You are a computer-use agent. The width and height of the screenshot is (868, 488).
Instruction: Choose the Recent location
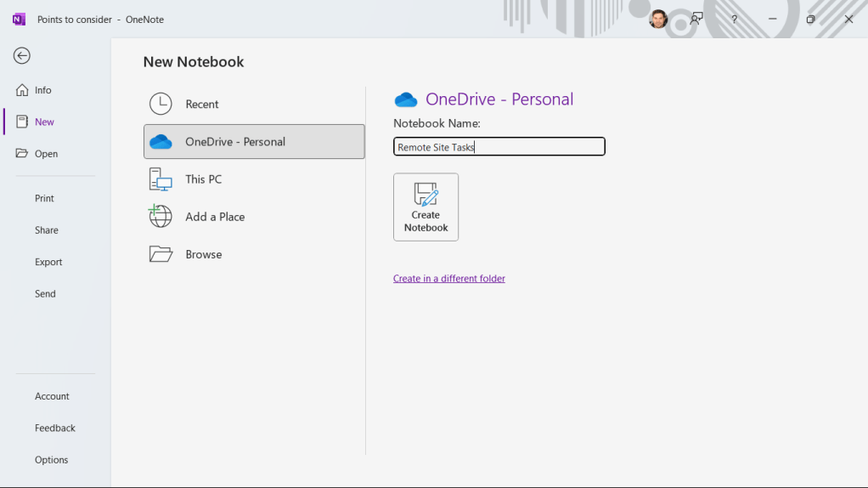tap(254, 104)
